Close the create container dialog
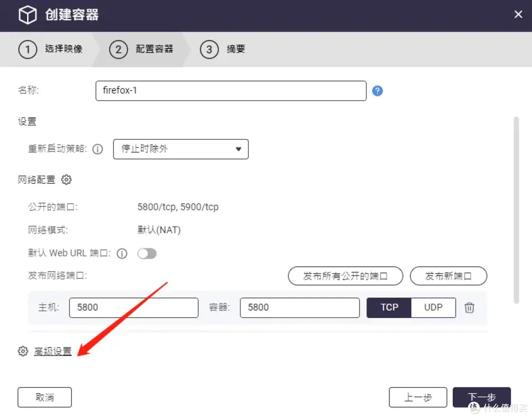This screenshot has height=419, width=532. pyautogui.click(x=518, y=14)
